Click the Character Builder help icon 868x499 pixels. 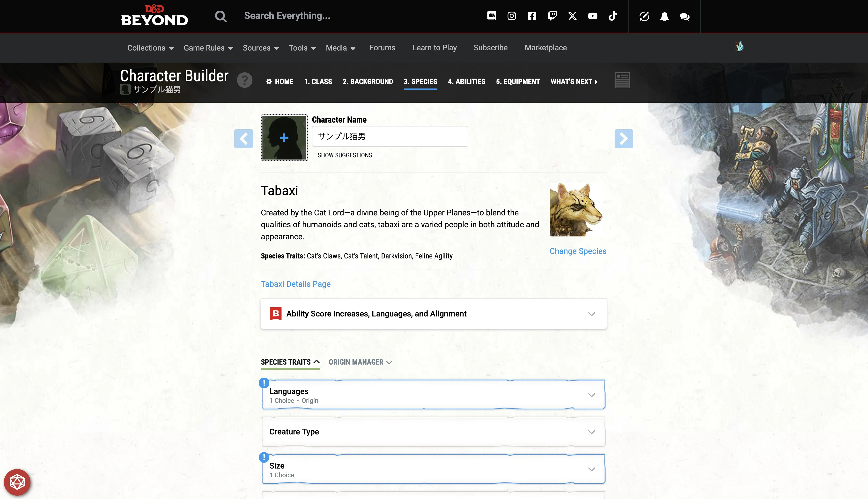245,81
